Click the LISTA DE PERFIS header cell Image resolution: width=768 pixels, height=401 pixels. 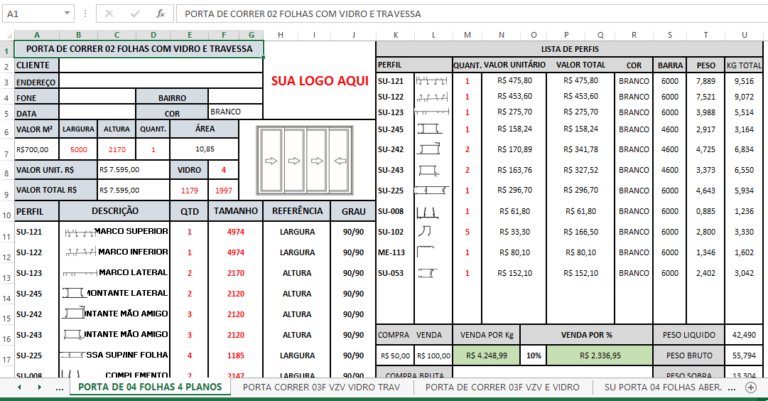pyautogui.click(x=570, y=49)
